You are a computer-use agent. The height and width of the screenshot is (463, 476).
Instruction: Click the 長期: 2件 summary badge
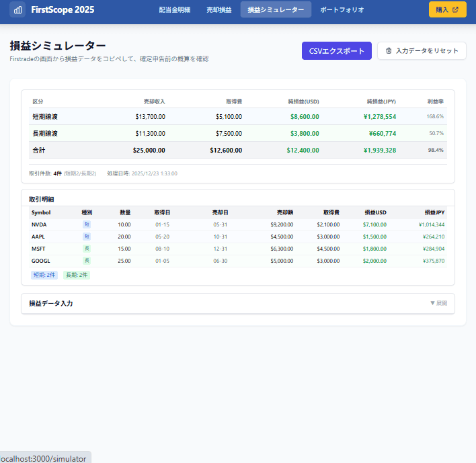point(77,275)
